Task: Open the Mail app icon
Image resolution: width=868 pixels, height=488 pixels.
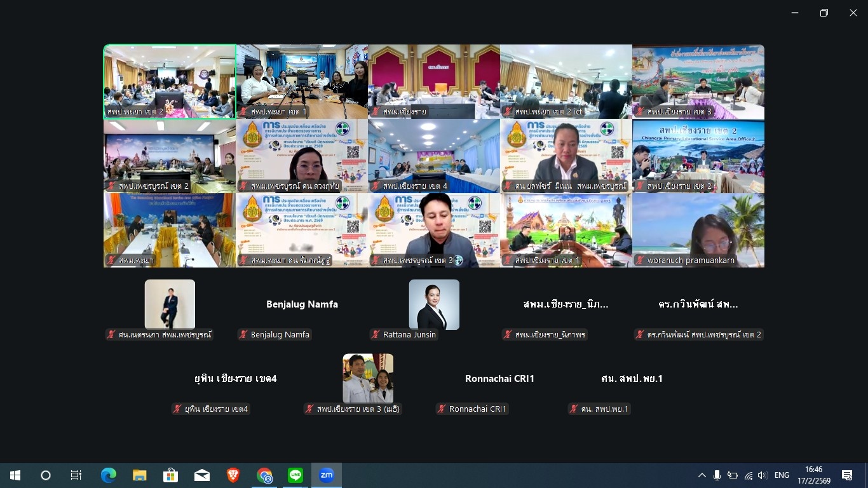Action: tap(202, 475)
